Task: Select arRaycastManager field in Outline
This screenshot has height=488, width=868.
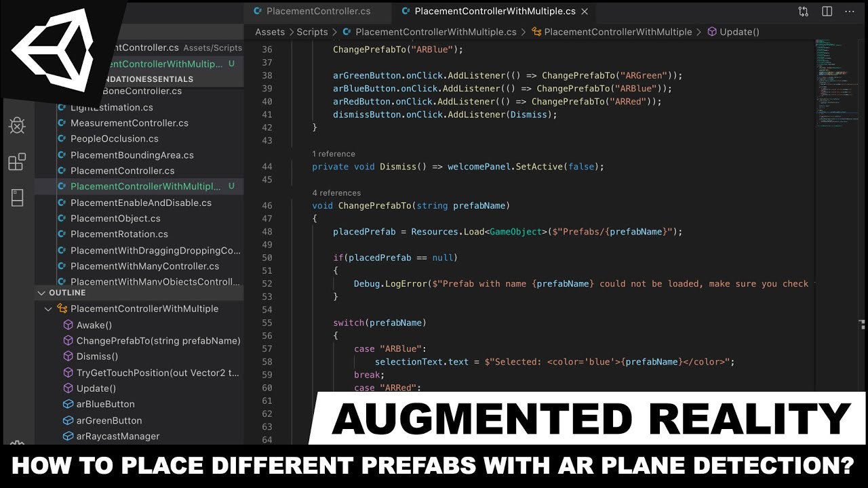Action: tap(118, 436)
